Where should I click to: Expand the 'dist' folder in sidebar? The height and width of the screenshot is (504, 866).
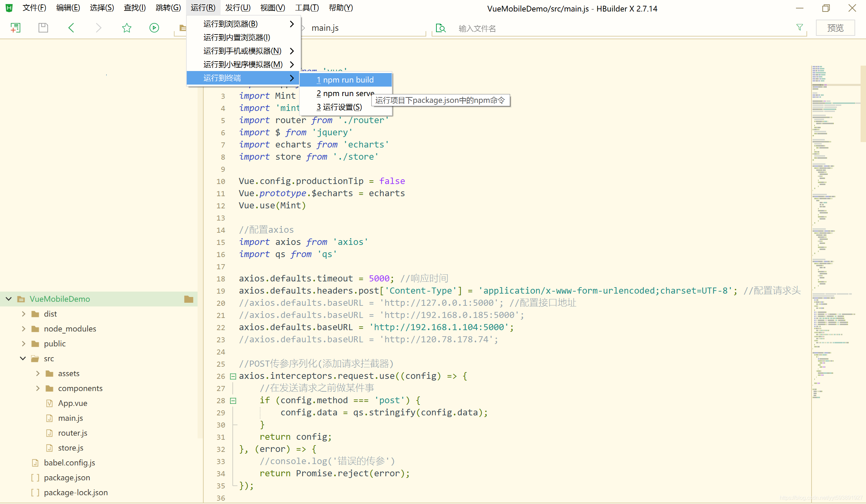point(23,314)
